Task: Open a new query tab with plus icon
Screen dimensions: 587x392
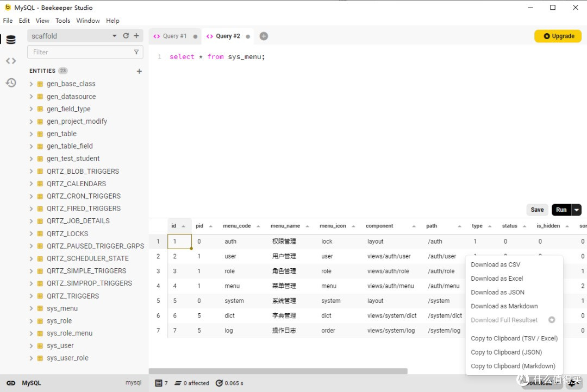Action: pos(264,36)
